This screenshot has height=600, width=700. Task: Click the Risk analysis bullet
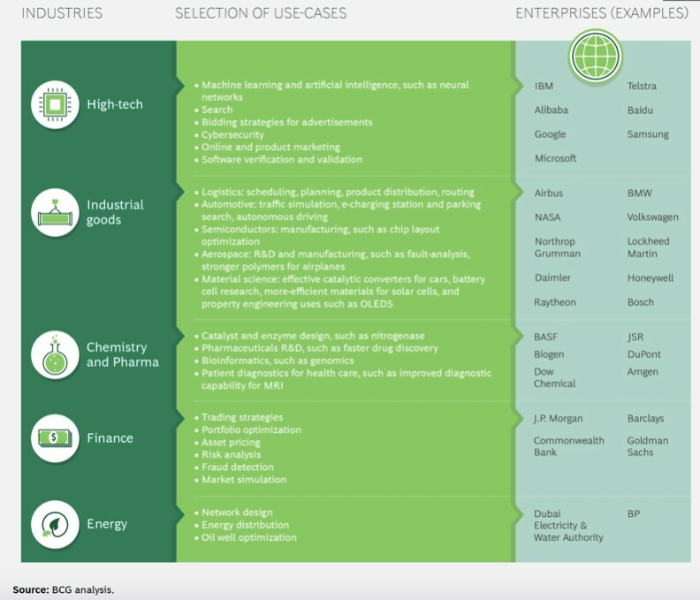[x=228, y=455]
